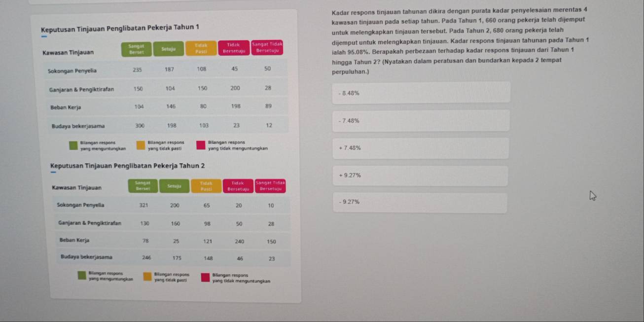Click the Keputusan Tinjauan Penglibatan Pekerja Tahun 2 heading
Screen dimensions: 644x322
[x=127, y=166]
